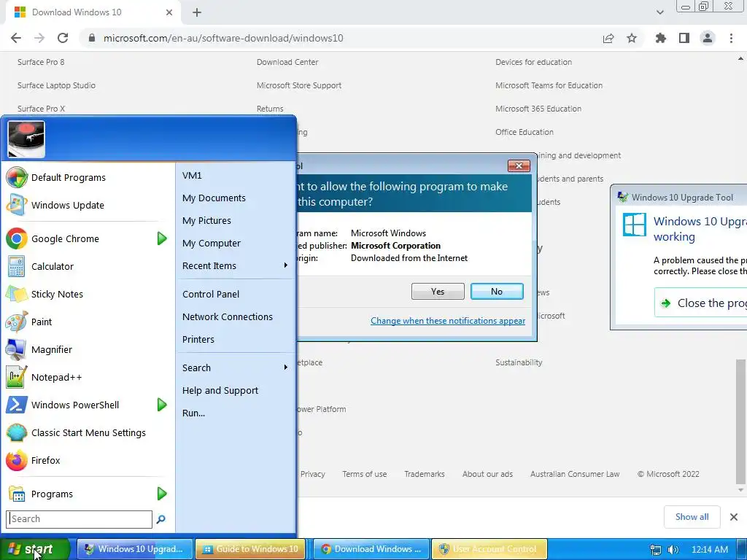Open Surface Laptop Studio link
Image resolution: width=747 pixels, height=560 pixels.
tap(56, 85)
